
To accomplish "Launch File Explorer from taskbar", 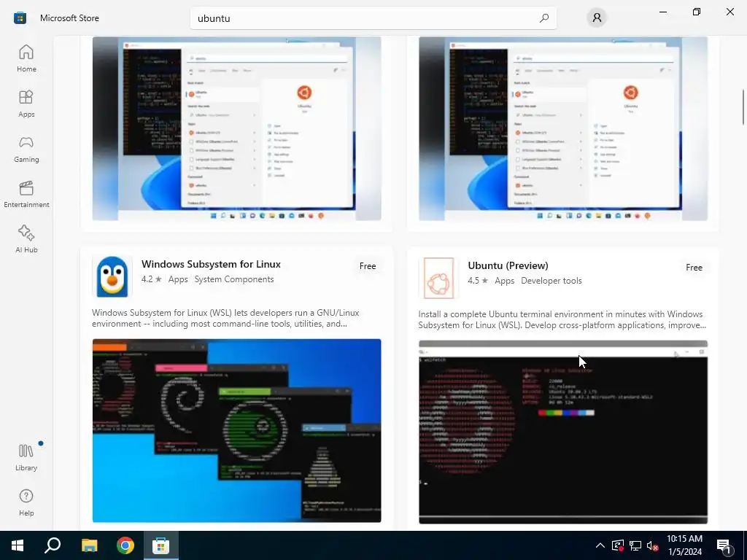I will [89, 545].
